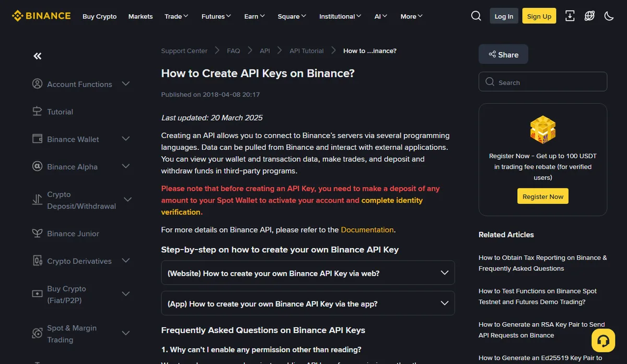
Task: Go to Markets in top navigation
Action: [141, 16]
